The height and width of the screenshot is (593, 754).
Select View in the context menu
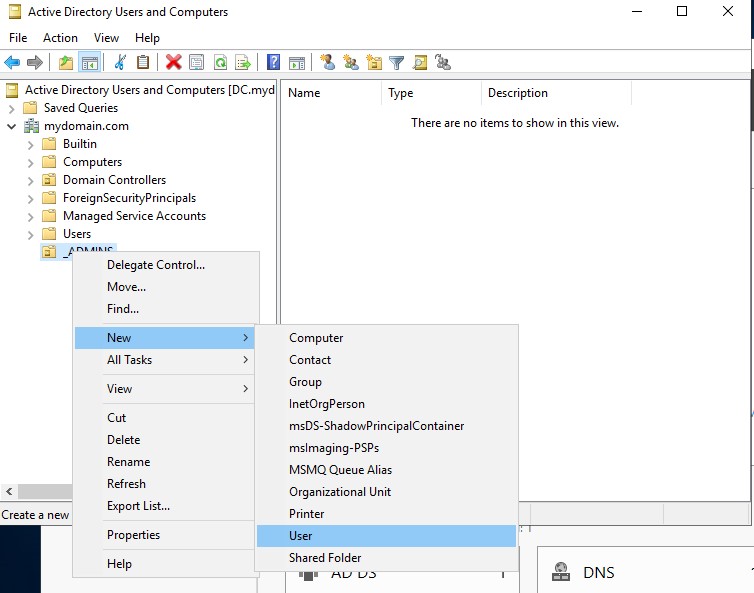coord(165,389)
